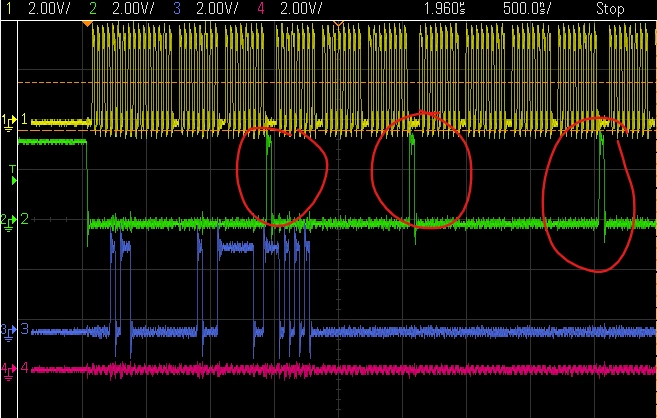The height and width of the screenshot is (418, 657).
Task: Click the hollow orange time reference marker
Action: [x=339, y=24]
